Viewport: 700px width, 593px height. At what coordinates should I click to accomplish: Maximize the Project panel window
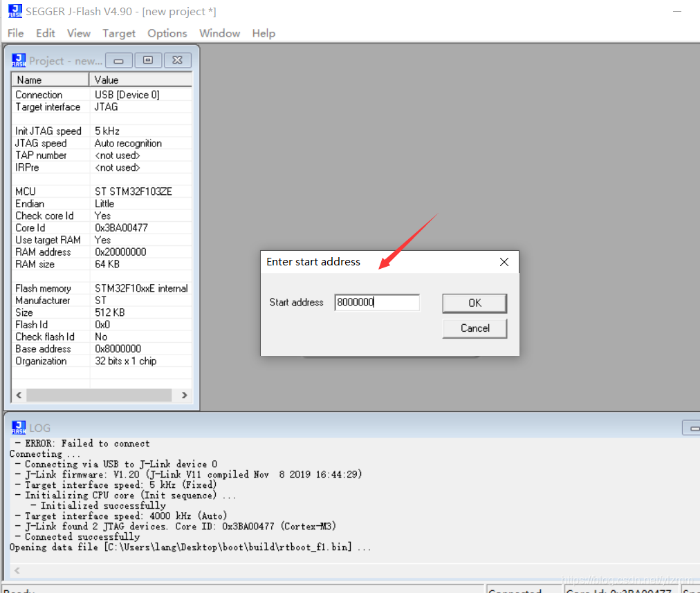pyautogui.click(x=148, y=60)
